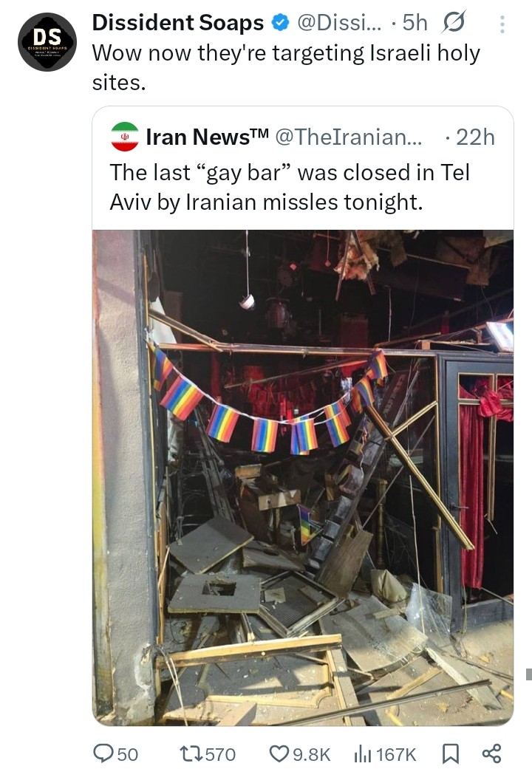Screen dimensions: 532x769
Task: Click the main tweet text about holy sites
Action: click(286, 67)
